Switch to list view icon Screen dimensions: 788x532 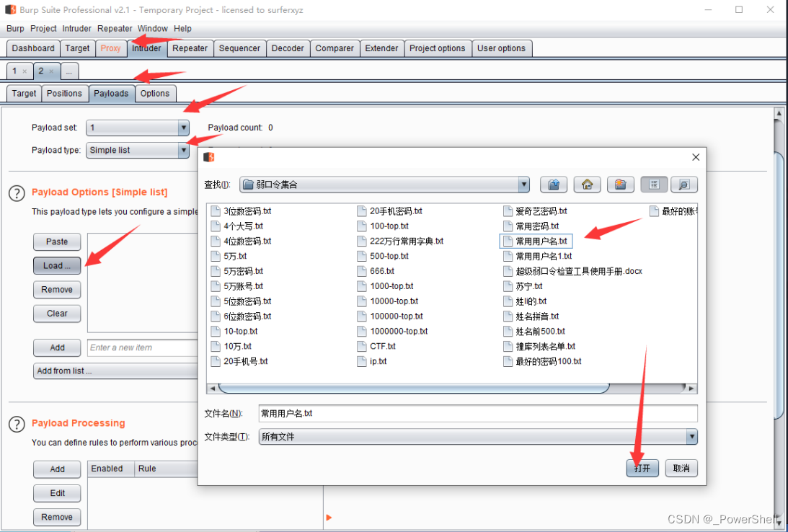pyautogui.click(x=654, y=185)
